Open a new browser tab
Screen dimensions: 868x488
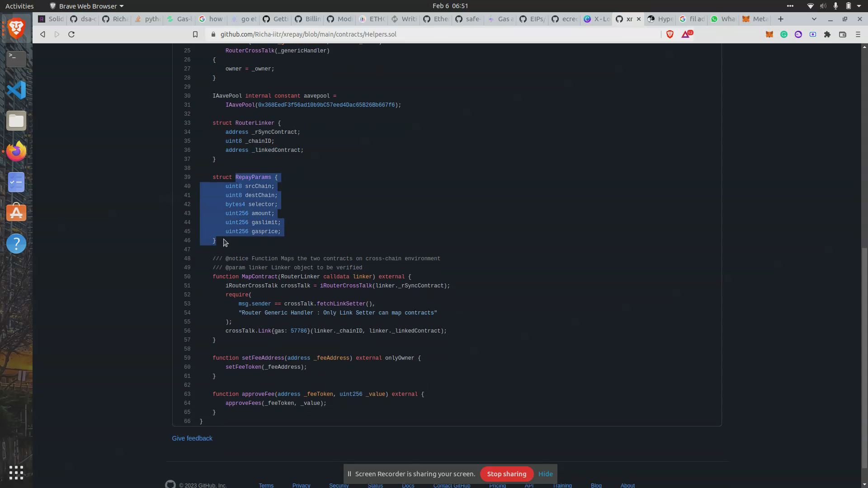point(781,19)
